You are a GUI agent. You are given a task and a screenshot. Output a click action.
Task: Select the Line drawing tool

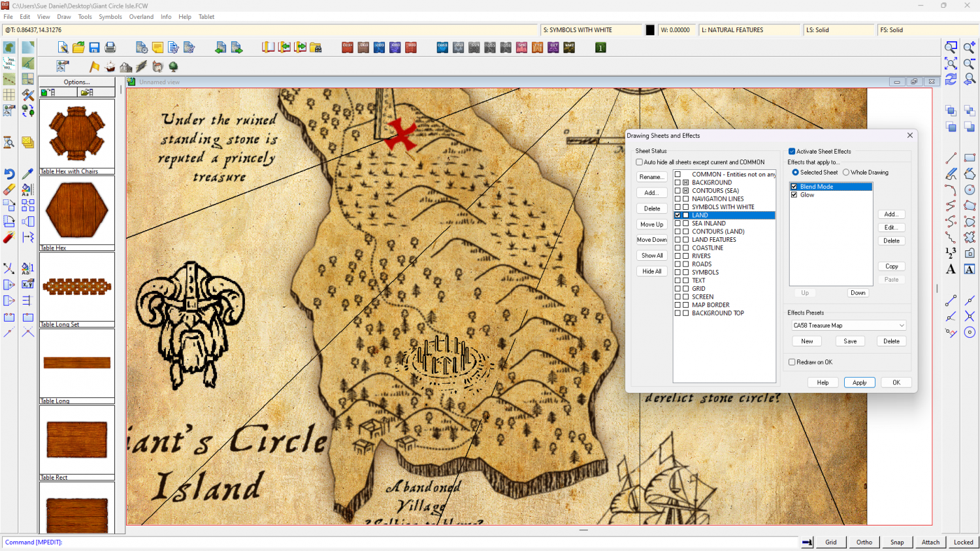951,158
